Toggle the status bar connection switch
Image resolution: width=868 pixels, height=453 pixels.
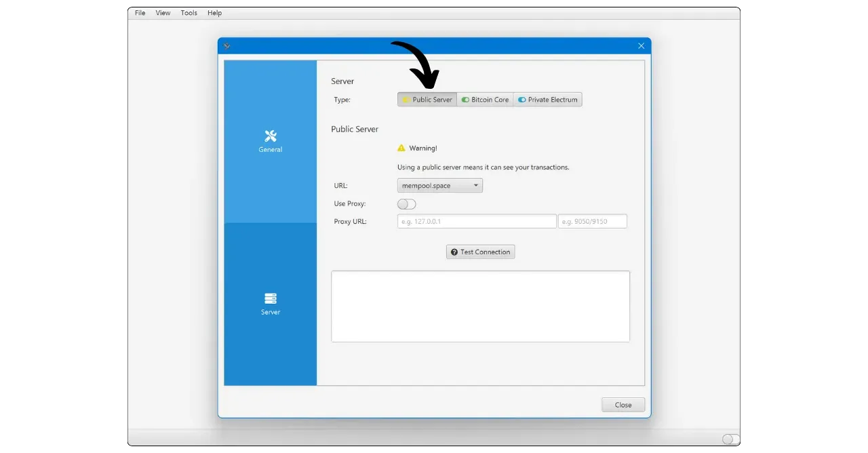click(x=730, y=439)
